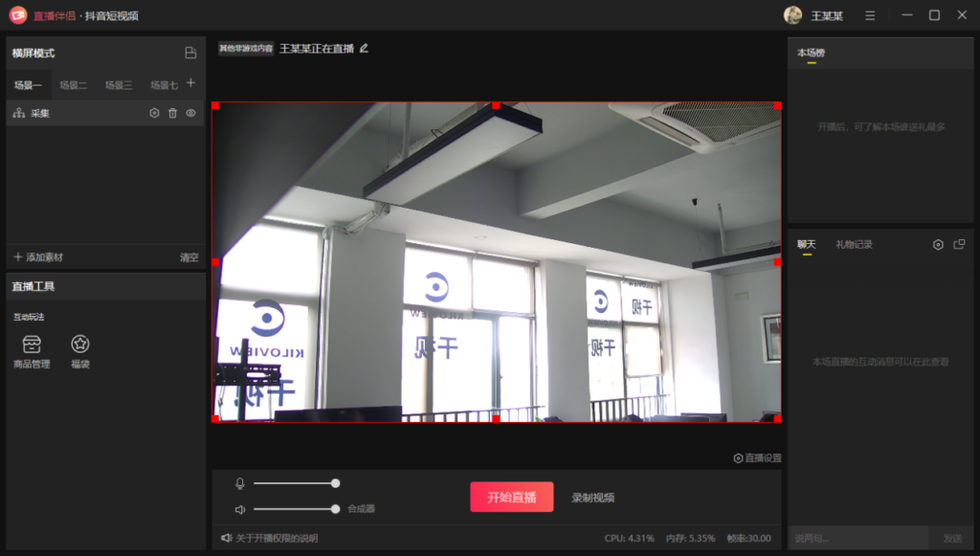Open the 福袋 lucky bag tool

click(x=80, y=350)
